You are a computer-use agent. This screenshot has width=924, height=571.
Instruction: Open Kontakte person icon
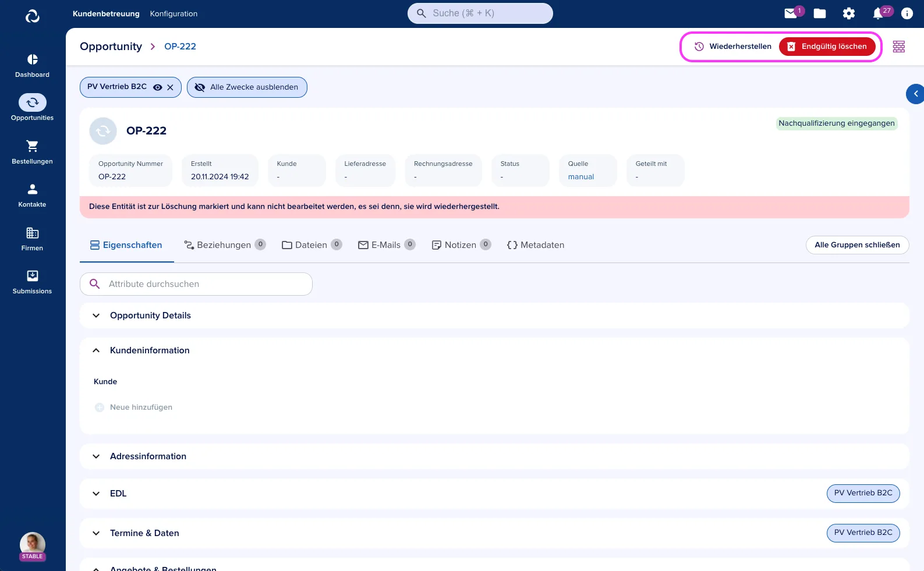pyautogui.click(x=32, y=196)
